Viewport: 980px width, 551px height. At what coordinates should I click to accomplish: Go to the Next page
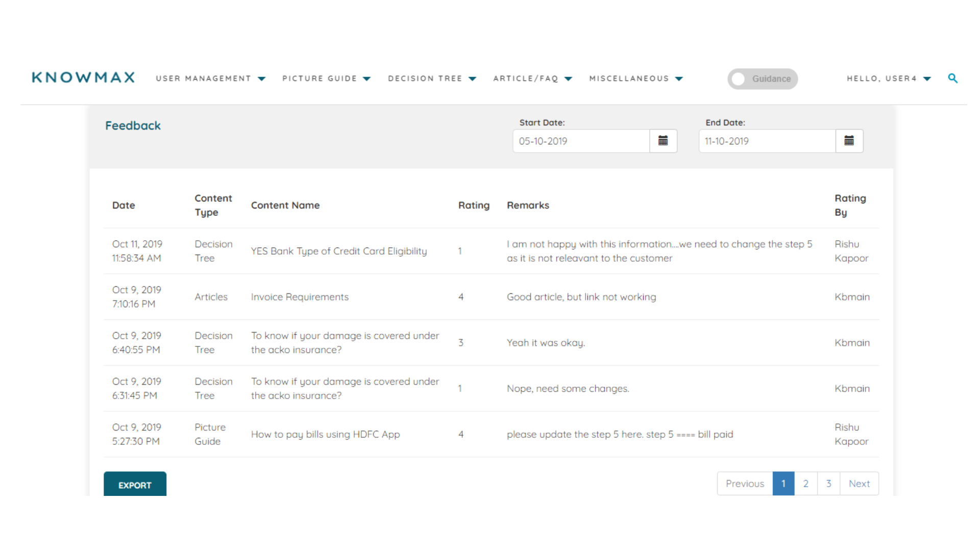pyautogui.click(x=859, y=484)
